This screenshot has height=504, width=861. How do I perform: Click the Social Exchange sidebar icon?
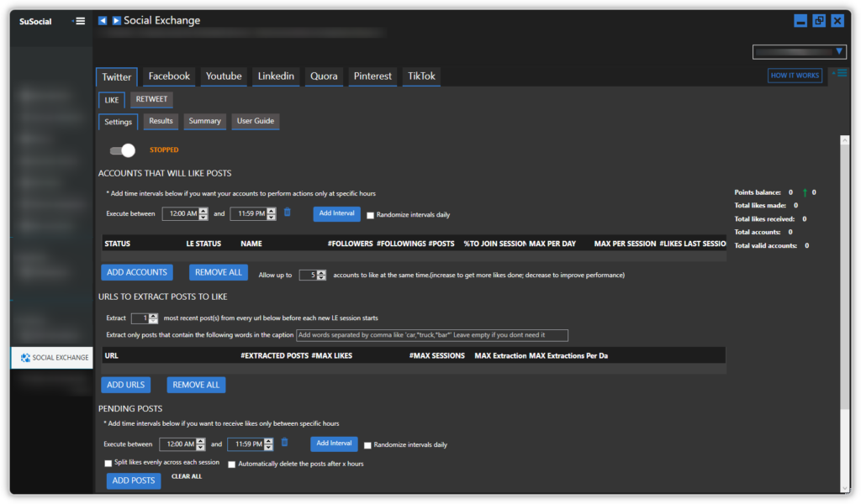(x=25, y=358)
